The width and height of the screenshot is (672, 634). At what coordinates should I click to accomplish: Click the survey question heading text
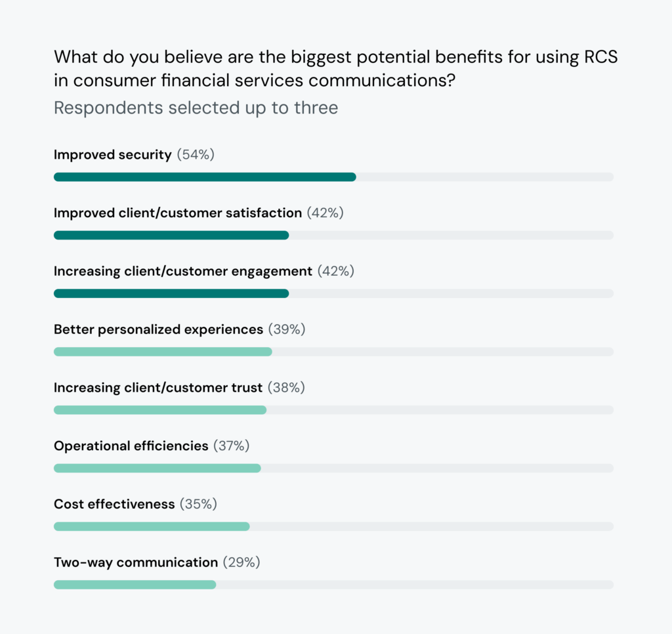[335, 69]
